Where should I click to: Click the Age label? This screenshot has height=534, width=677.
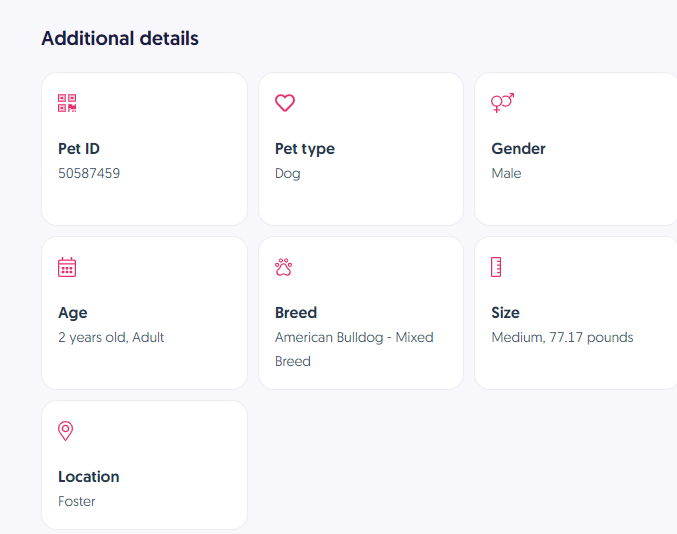point(73,313)
